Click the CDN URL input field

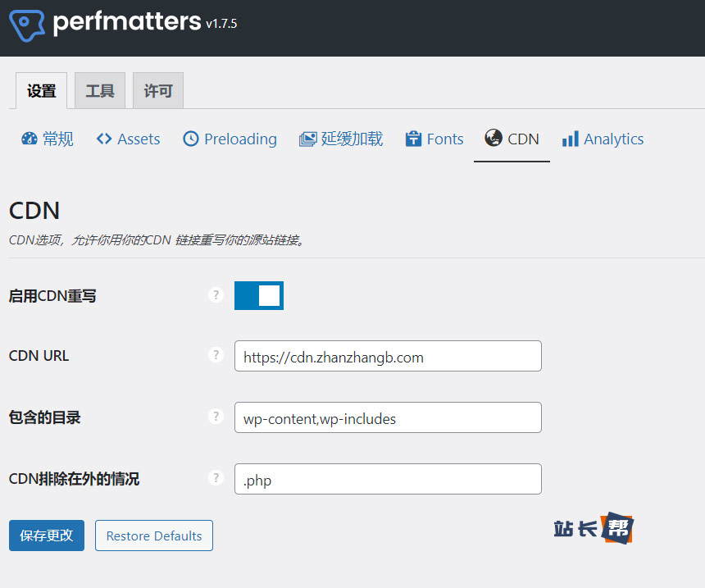pos(388,356)
